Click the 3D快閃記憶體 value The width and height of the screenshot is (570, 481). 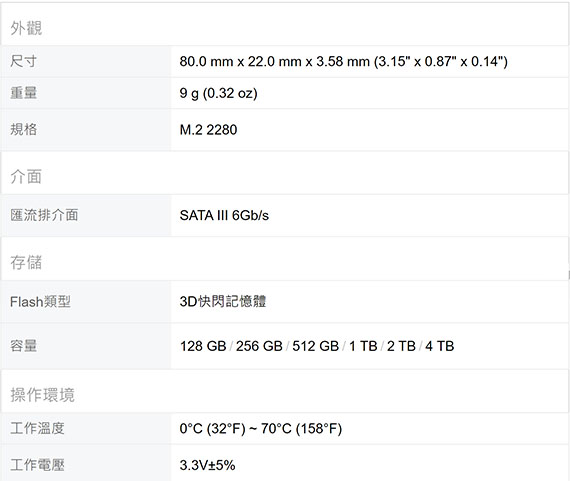click(222, 301)
